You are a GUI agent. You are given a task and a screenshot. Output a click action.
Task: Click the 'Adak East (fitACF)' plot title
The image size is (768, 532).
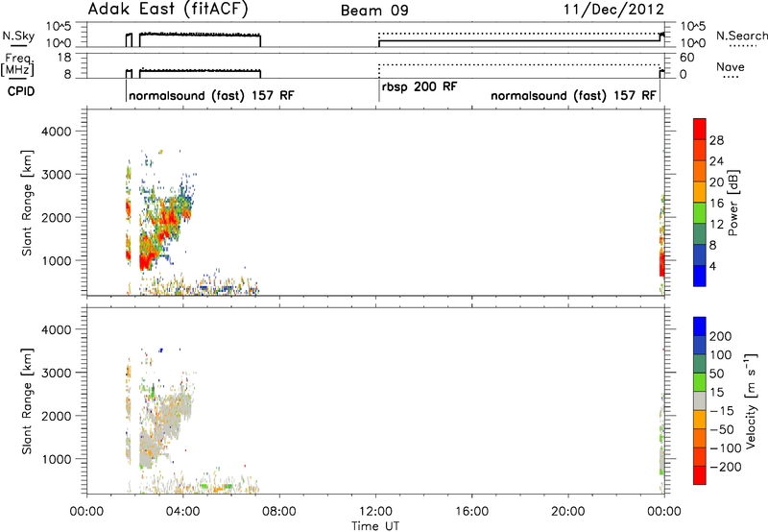coord(167,9)
